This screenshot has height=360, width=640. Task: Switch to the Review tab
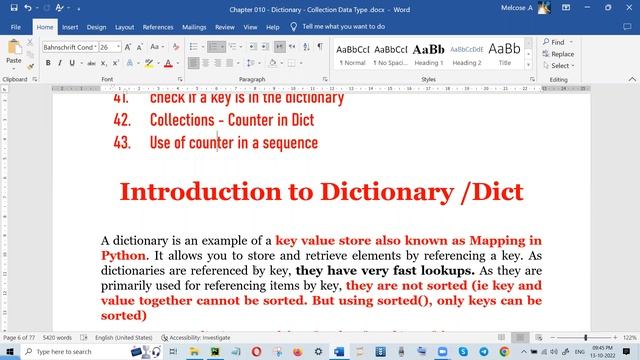(x=225, y=27)
